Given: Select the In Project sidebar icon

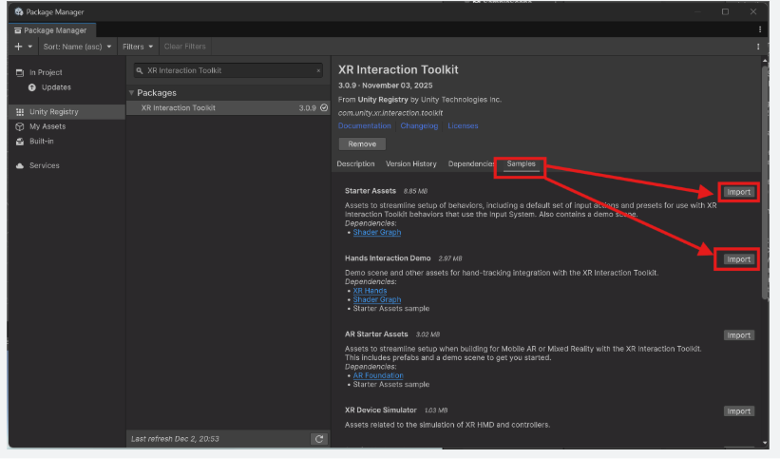Looking at the screenshot, I should tap(20, 73).
